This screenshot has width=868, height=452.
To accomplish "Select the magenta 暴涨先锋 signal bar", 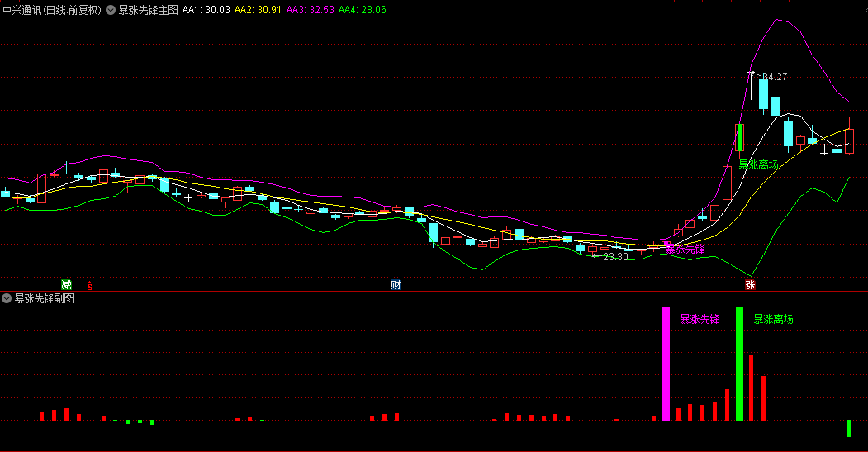I will [x=666, y=364].
